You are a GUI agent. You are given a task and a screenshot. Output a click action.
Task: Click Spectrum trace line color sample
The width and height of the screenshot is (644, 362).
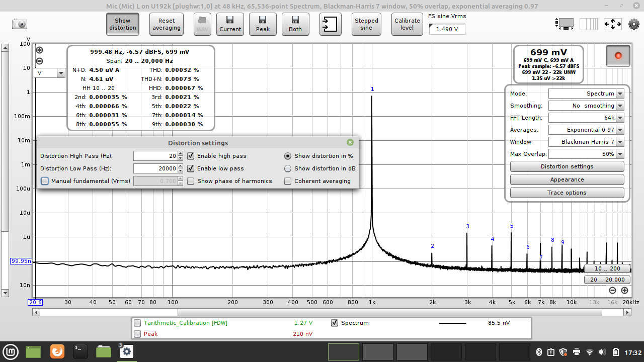coord(452,323)
